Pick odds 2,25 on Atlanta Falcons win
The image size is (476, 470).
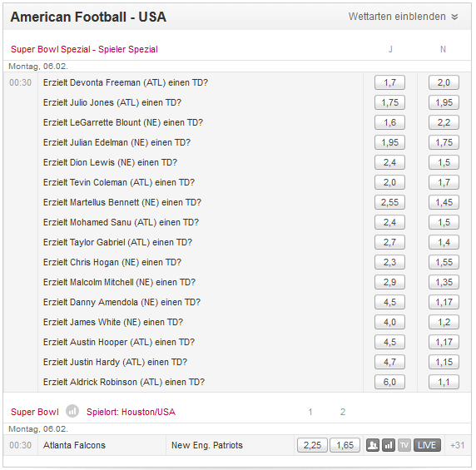point(312,445)
